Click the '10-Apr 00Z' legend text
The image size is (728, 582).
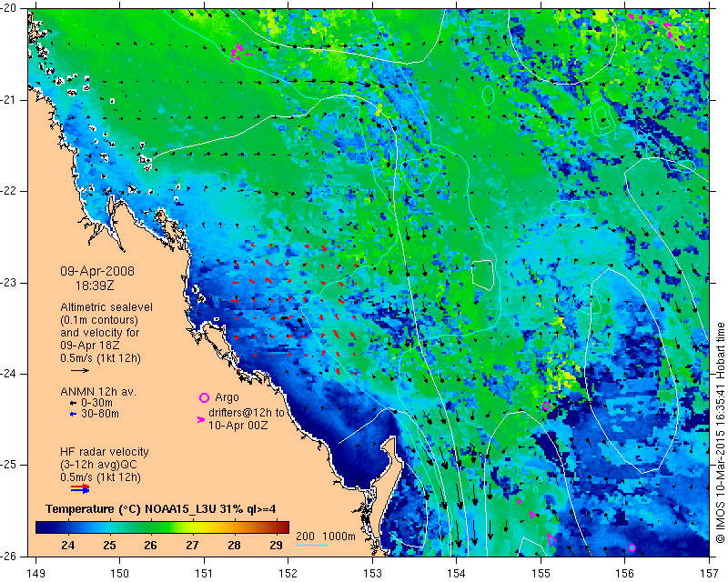pos(238,425)
